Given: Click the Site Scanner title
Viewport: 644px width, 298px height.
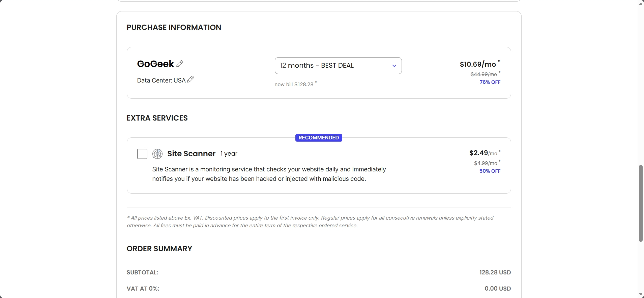Looking at the screenshot, I should pyautogui.click(x=192, y=154).
